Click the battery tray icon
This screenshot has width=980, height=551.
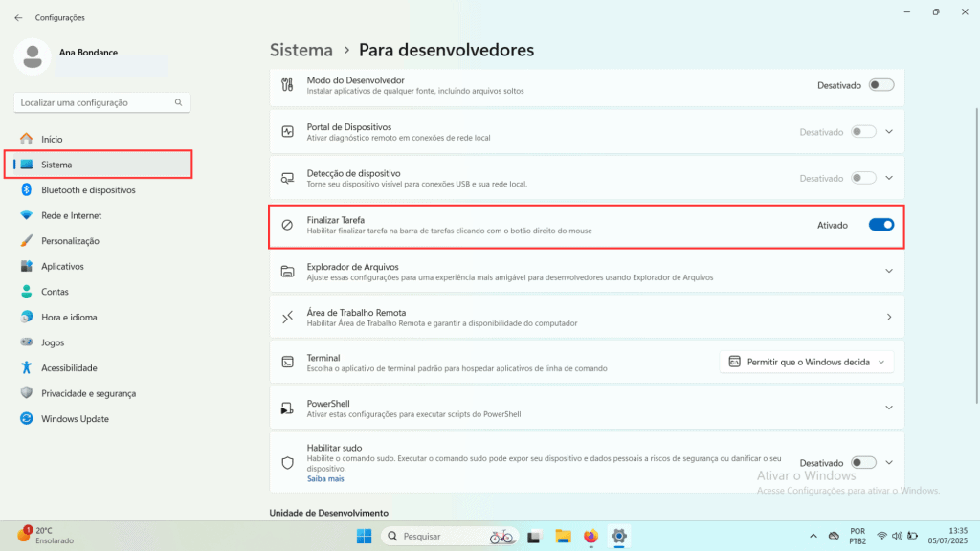pos(912,536)
